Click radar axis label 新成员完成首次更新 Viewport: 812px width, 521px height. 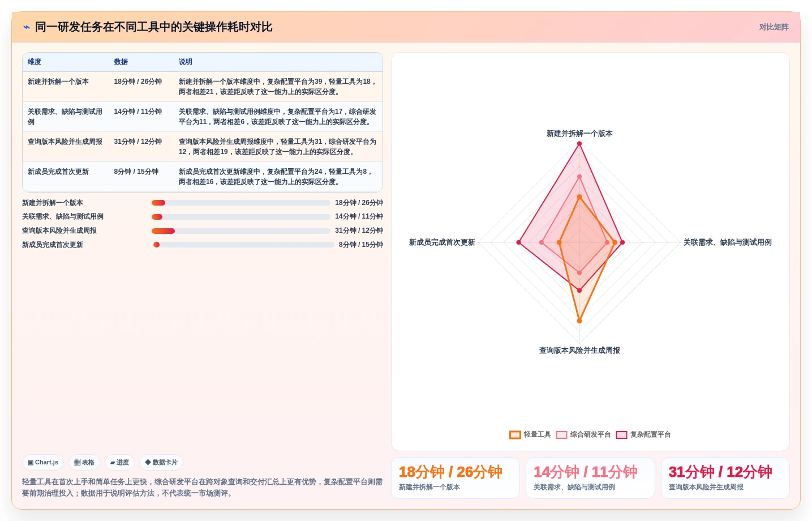point(442,242)
